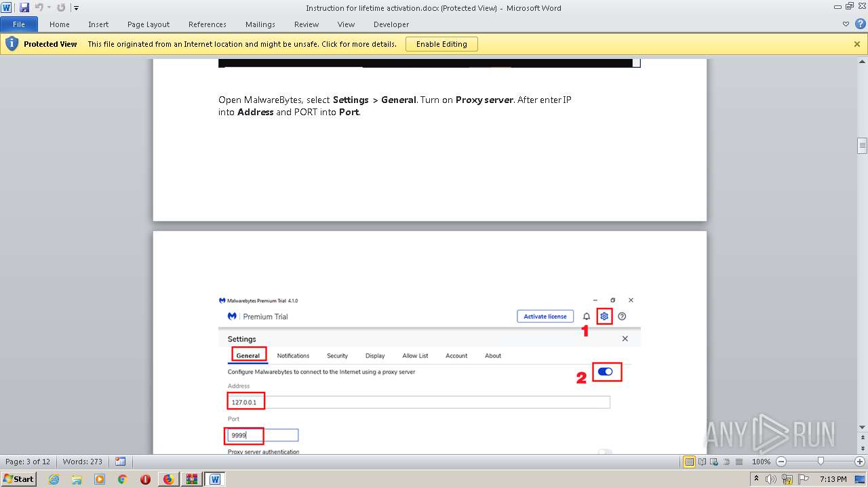Click the Word taskbar button
Image resolution: width=868 pixels, height=488 pixels.
click(x=215, y=479)
